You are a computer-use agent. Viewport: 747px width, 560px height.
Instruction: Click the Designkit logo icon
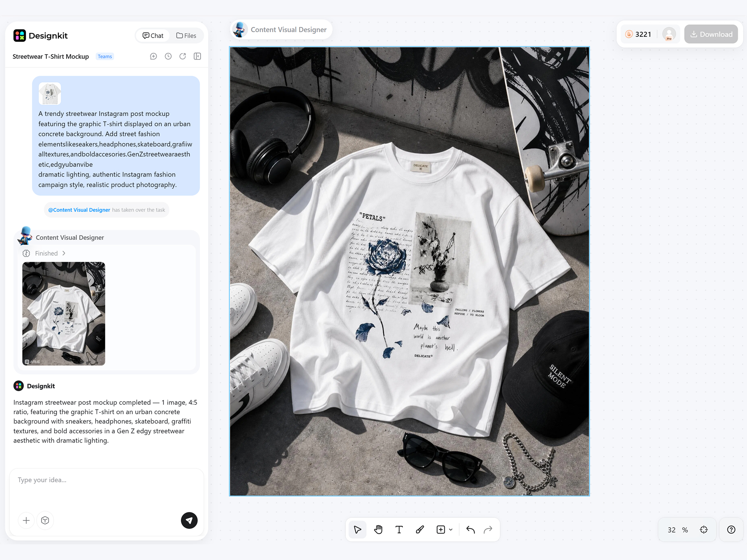point(20,35)
